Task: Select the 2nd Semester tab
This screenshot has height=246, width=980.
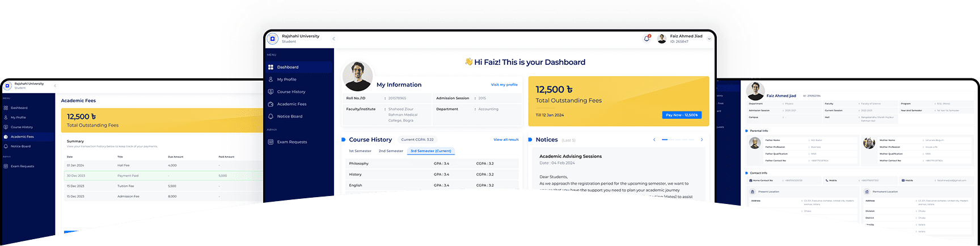Action: (x=391, y=151)
